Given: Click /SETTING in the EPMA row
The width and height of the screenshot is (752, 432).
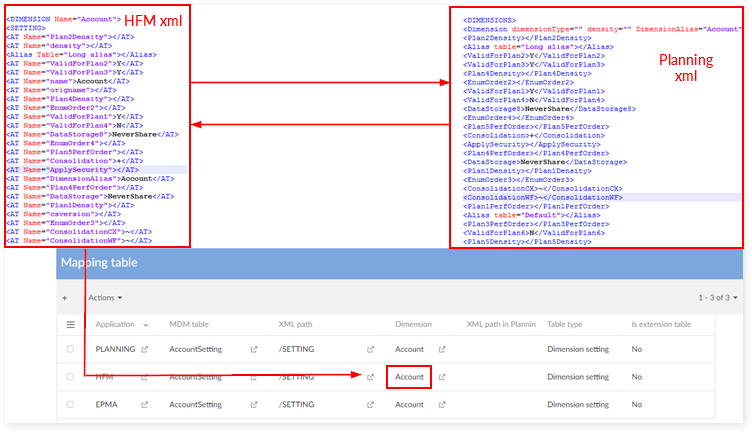Looking at the screenshot, I should coord(296,405).
